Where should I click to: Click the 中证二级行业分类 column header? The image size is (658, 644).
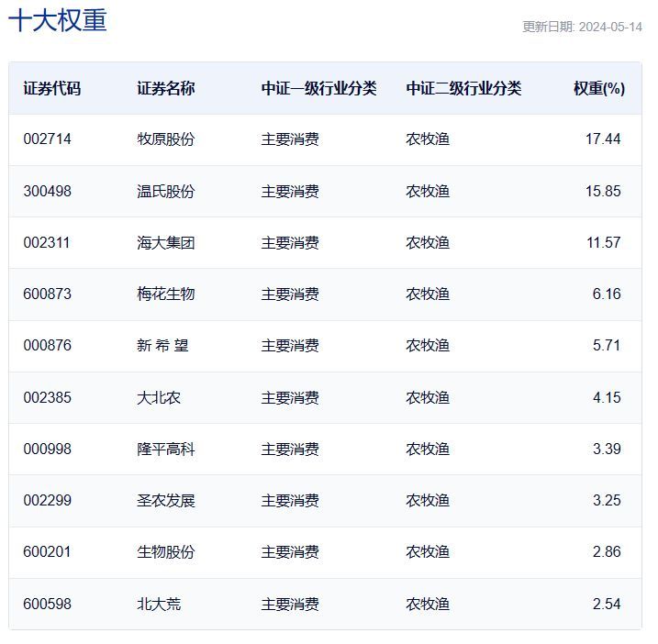(463, 88)
